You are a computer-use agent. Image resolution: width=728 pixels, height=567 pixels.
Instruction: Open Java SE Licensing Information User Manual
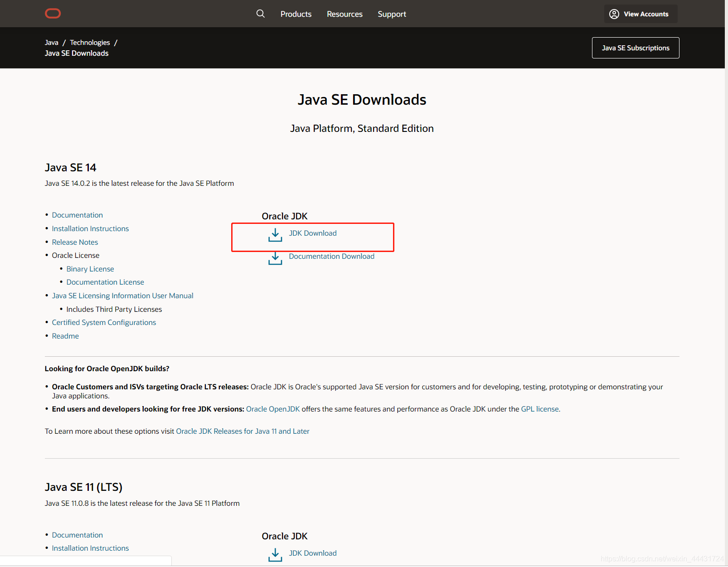point(122,296)
